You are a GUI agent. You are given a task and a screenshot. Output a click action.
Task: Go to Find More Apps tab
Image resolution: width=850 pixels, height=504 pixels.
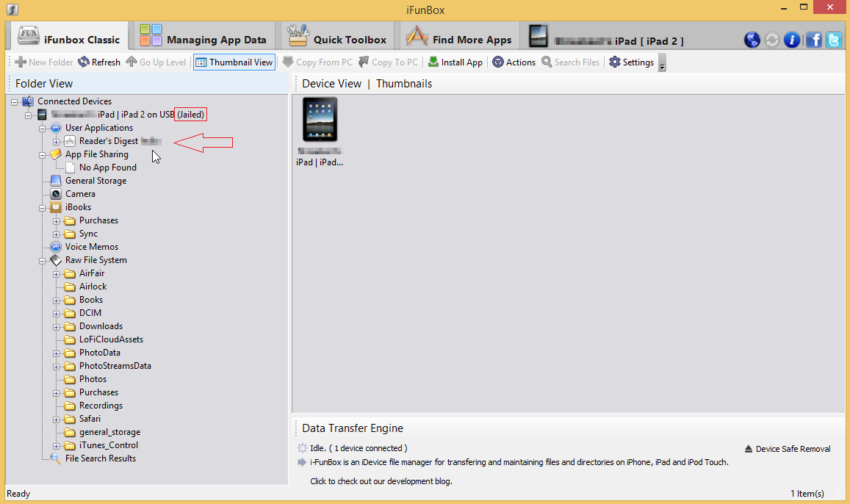[x=458, y=36]
